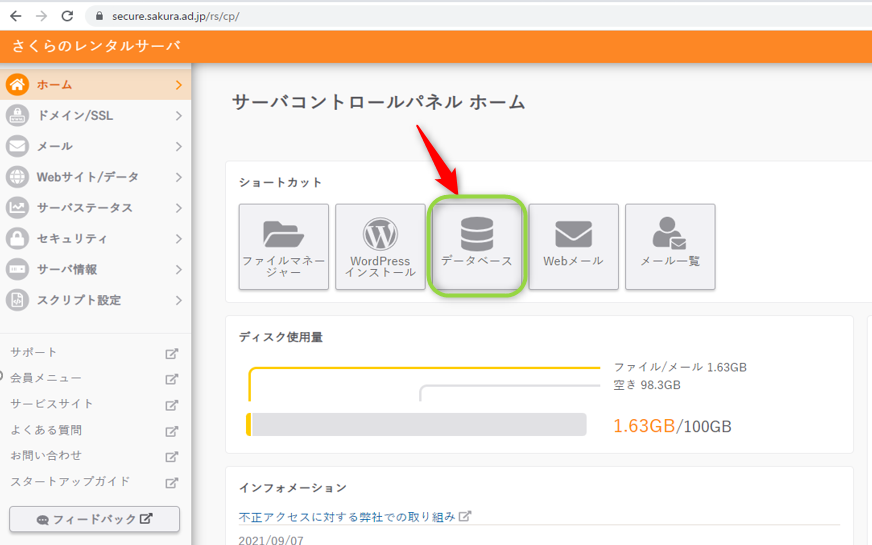This screenshot has width=872, height=545.
Task: Click the 2021/09/07 date text
Action: pyautogui.click(x=271, y=540)
